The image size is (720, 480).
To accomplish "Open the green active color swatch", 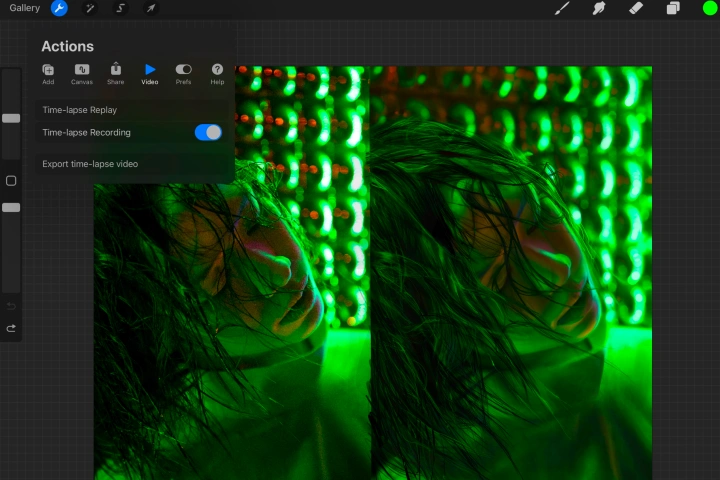I will 709,8.
